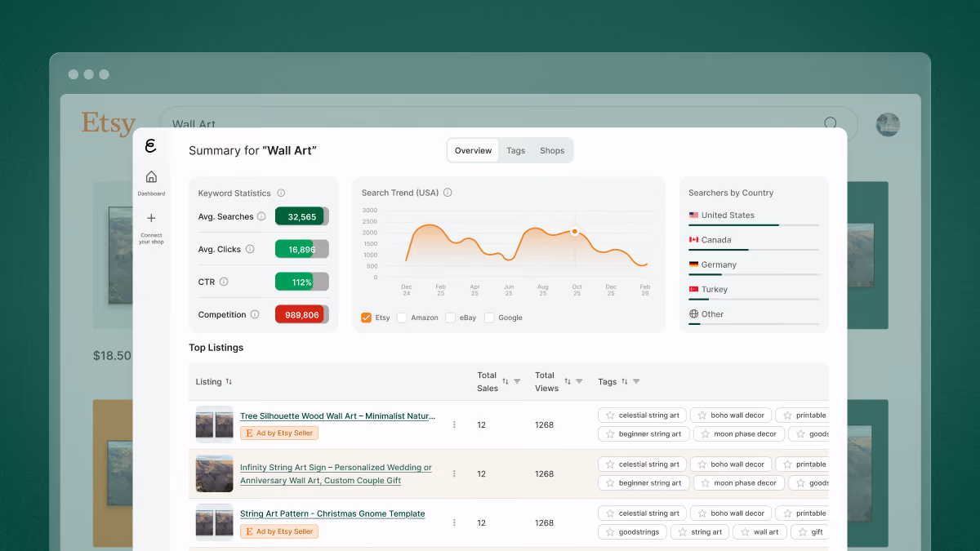980x551 pixels.
Task: Show info icon next to Avg. Searches
Action: click(x=261, y=216)
